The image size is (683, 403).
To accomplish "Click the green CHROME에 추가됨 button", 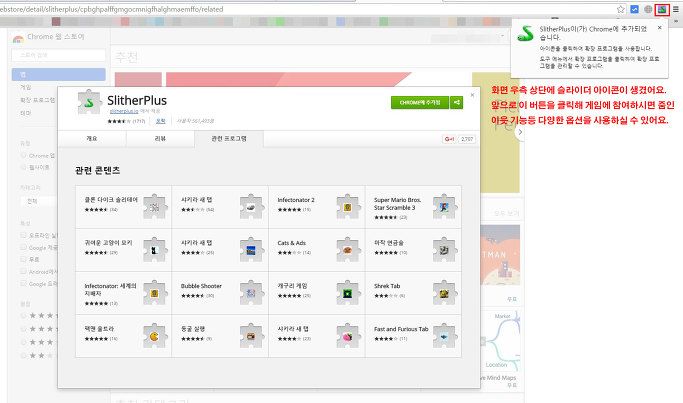I will pyautogui.click(x=420, y=102).
